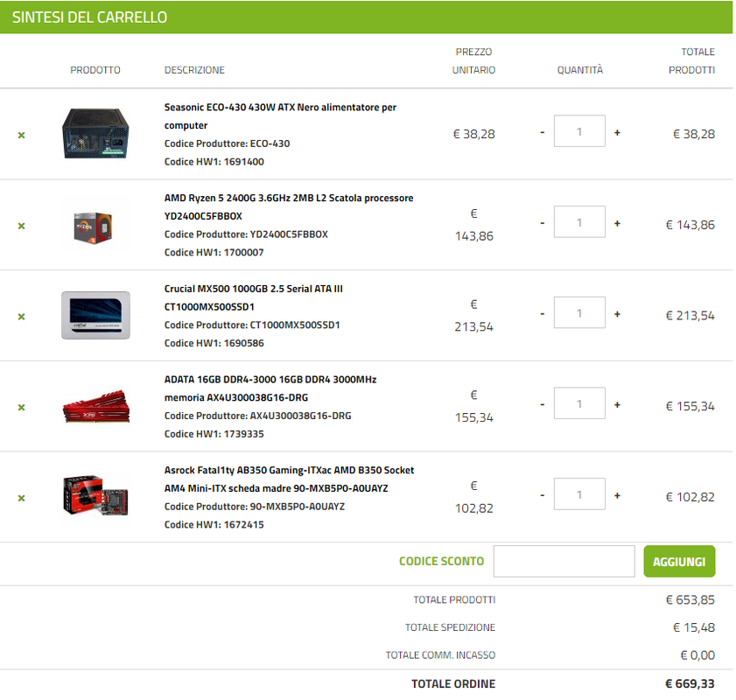Click the Totale Ordine amount € 669,33
Screen dimensions: 736x700
click(690, 683)
